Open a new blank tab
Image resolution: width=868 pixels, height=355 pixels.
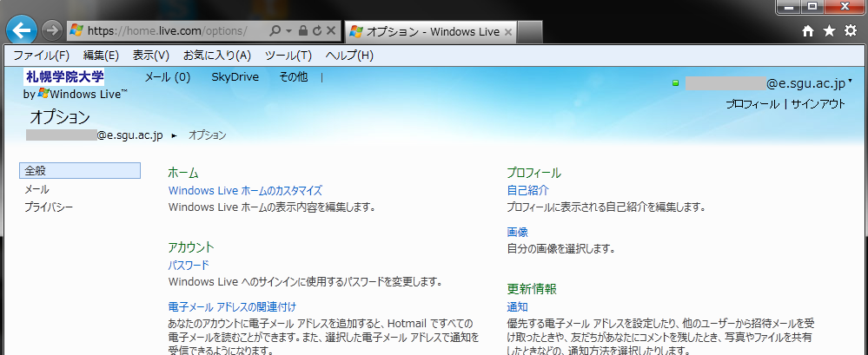(530, 32)
